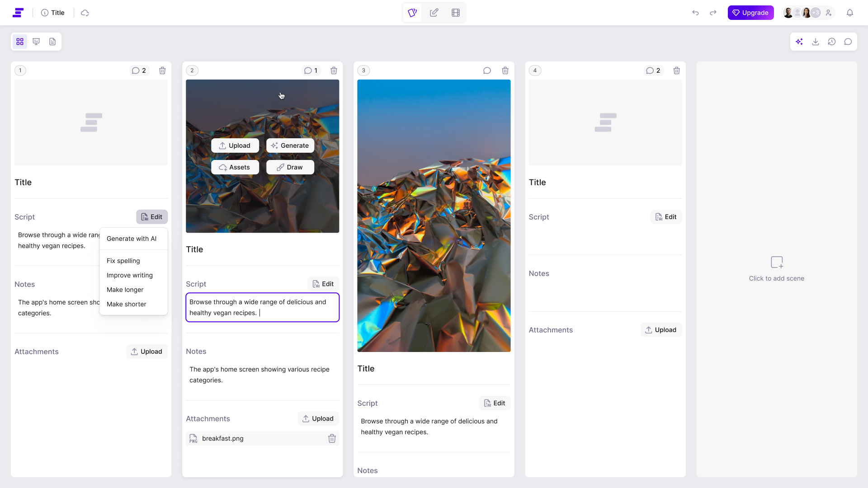Open comments on scene 3

(487, 70)
